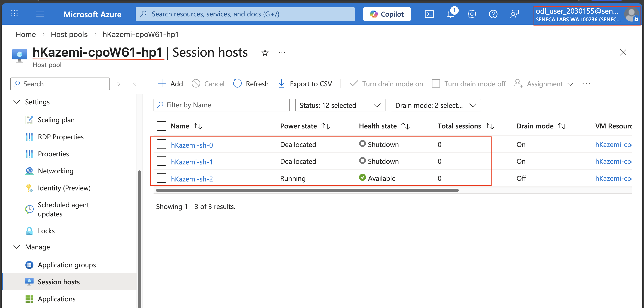Click Turn drain mode off
This screenshot has height=308, width=644.
[x=469, y=84]
